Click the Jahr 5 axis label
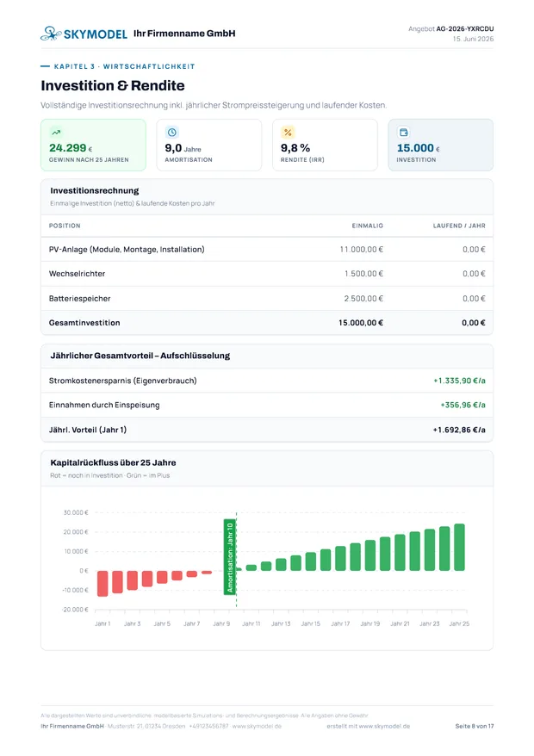 point(162,623)
